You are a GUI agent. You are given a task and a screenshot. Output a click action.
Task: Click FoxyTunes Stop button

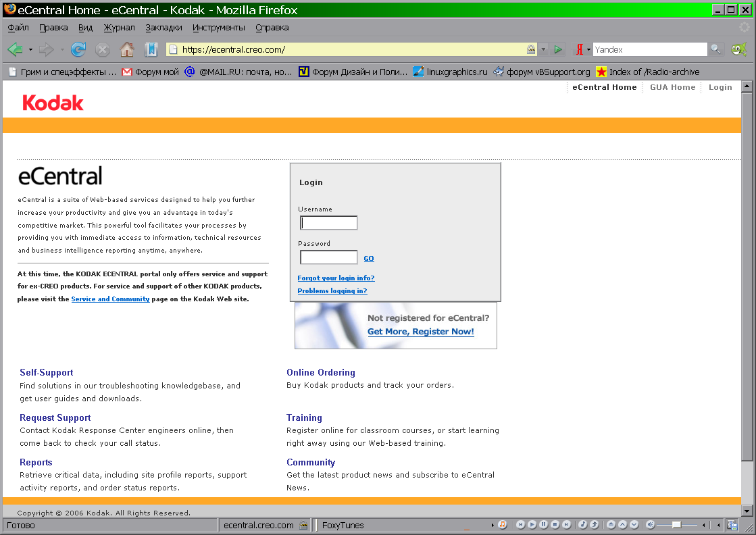(555, 525)
